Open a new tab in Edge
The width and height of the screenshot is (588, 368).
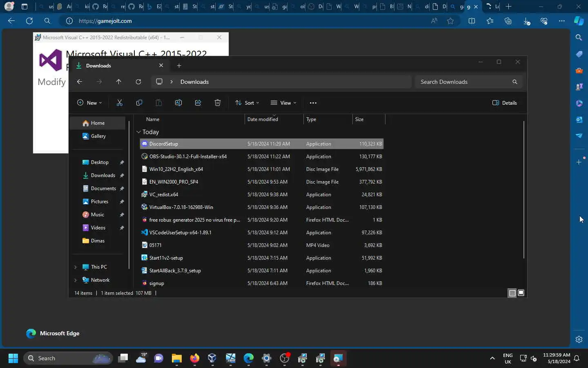[x=508, y=7]
